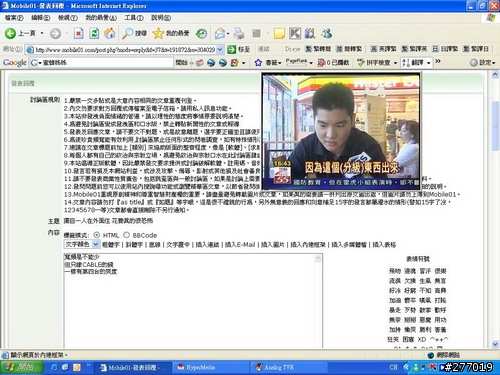Expand the Mail button dropdown arrow
Viewport: 500px width, 375px height.
pyautogui.click(x=228, y=33)
